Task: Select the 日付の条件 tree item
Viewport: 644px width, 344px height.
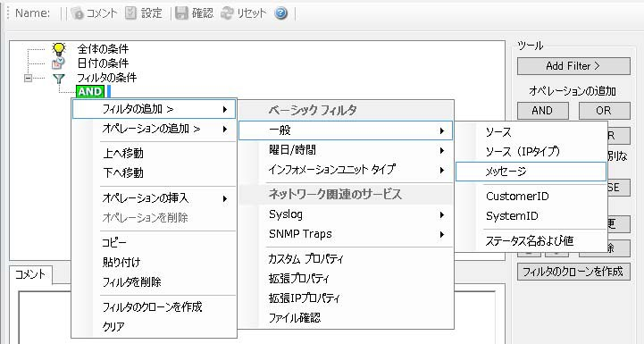Action: [103, 63]
